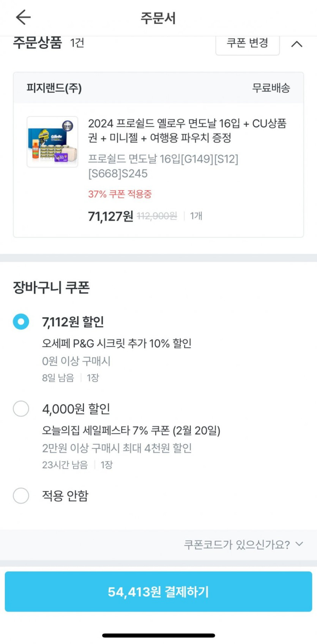
Task: Choose the 적용 안함 radio option
Action: coord(21,496)
